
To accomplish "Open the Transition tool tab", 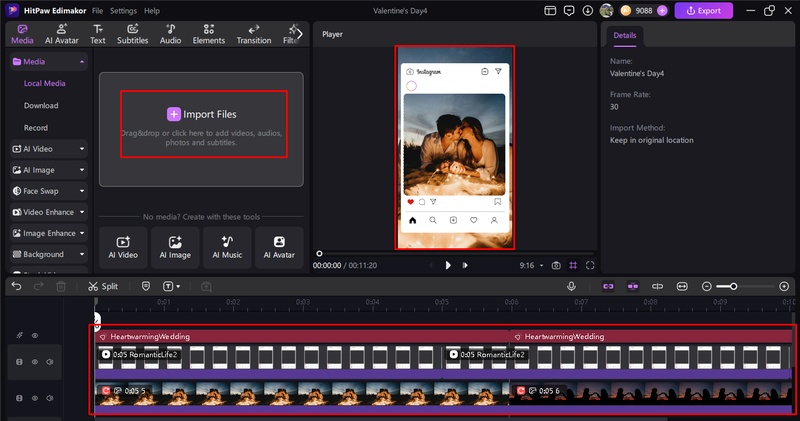I will pyautogui.click(x=254, y=34).
